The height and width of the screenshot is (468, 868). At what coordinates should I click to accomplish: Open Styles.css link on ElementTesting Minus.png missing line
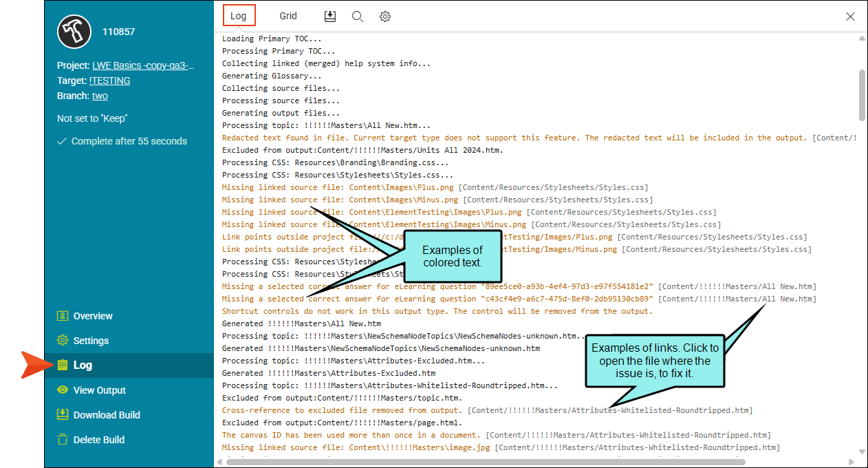(x=626, y=224)
